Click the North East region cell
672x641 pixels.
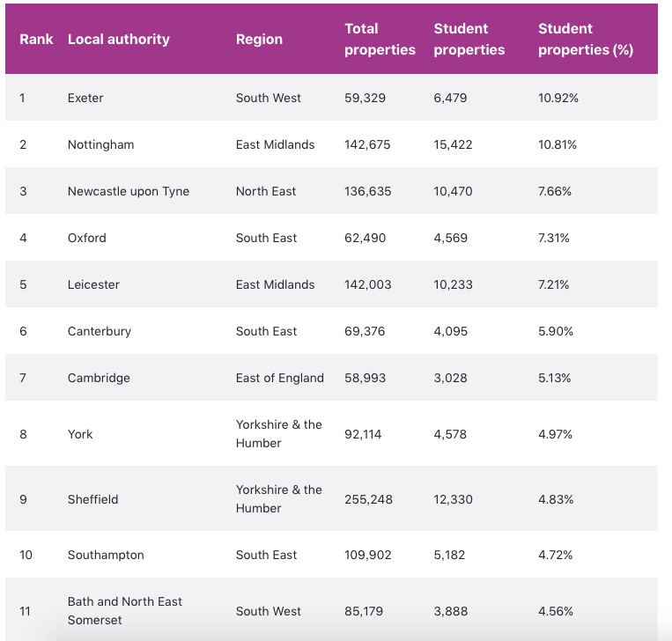265,191
